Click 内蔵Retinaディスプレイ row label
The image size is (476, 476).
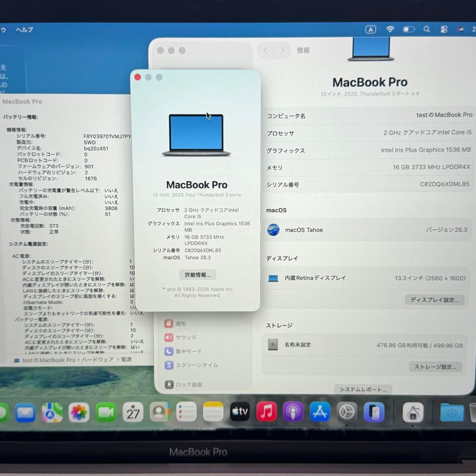click(x=315, y=278)
